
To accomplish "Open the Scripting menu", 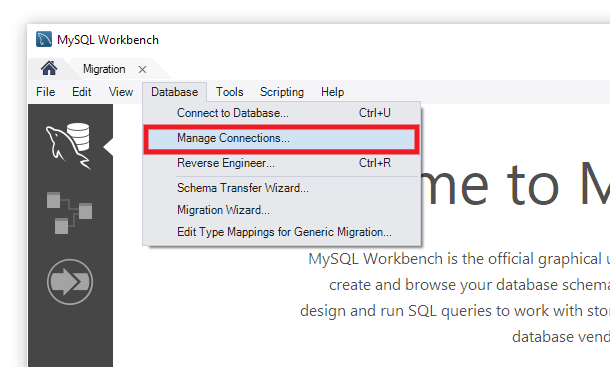I will [282, 92].
